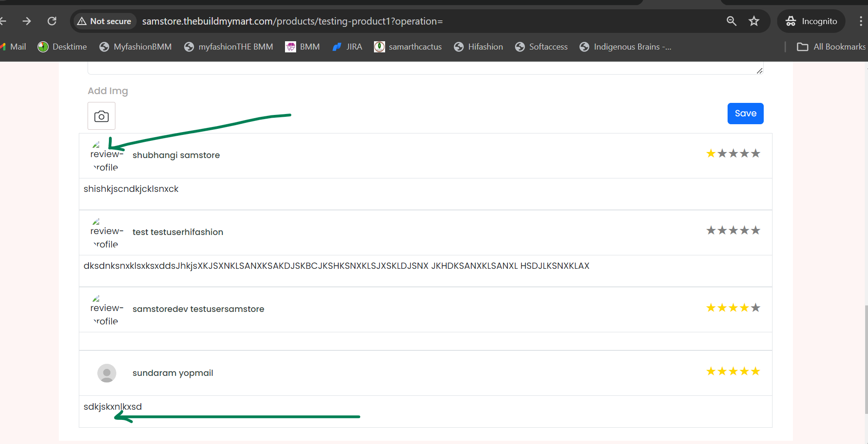Screen dimensions: 868x444
Task: Reload the page with refresh icon
Action: click(52, 21)
